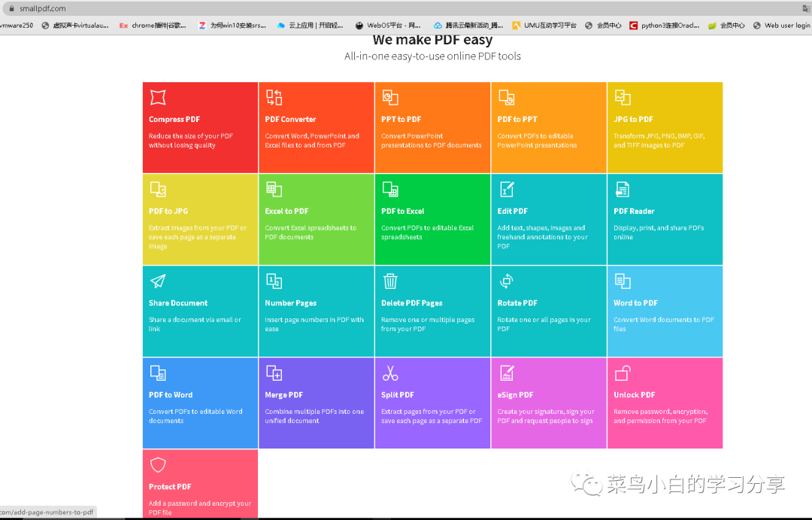Open the Unlock PDF title link
The image size is (812, 520).
click(x=635, y=394)
